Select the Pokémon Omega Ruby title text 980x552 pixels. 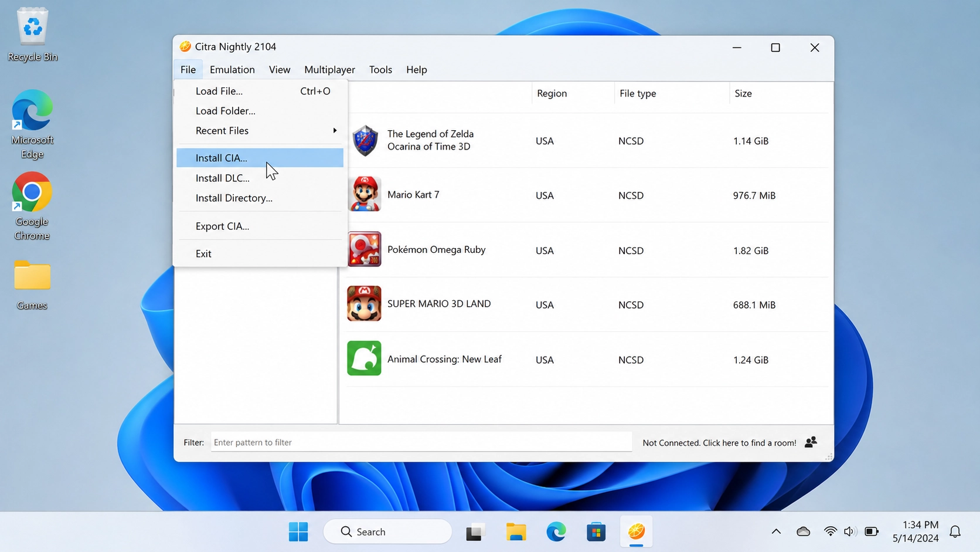436,250
